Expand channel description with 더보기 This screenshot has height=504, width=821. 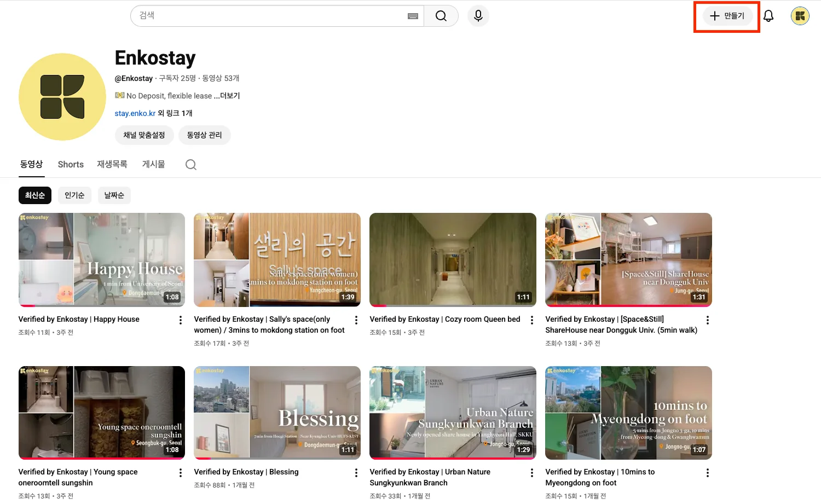230,96
